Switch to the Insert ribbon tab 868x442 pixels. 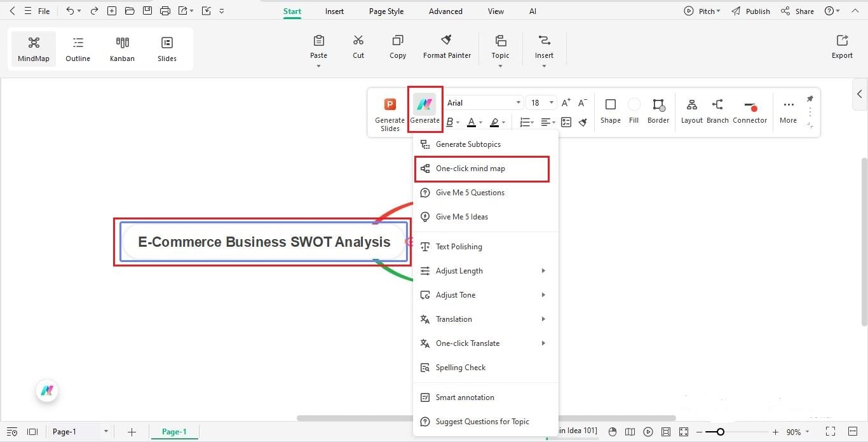334,11
